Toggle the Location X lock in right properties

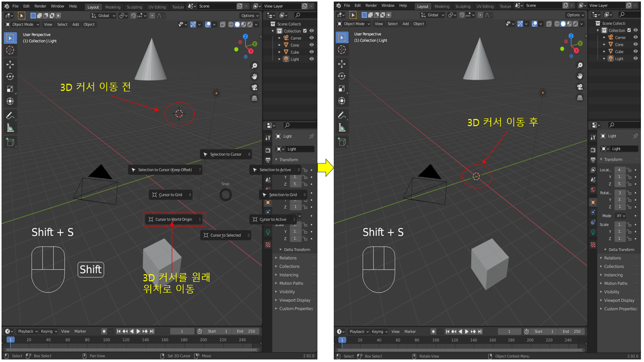tap(629, 170)
